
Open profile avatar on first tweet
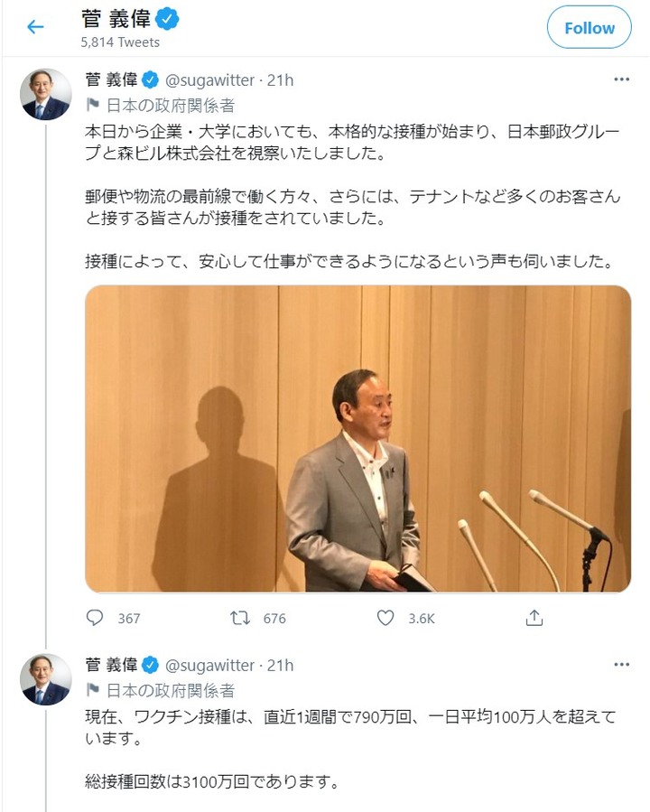(45, 94)
